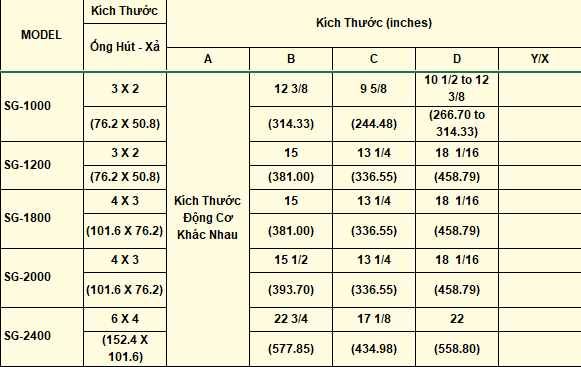The height and width of the screenshot is (367, 581).
Task: Select the SG-2400 model cell
Action: tap(42, 337)
